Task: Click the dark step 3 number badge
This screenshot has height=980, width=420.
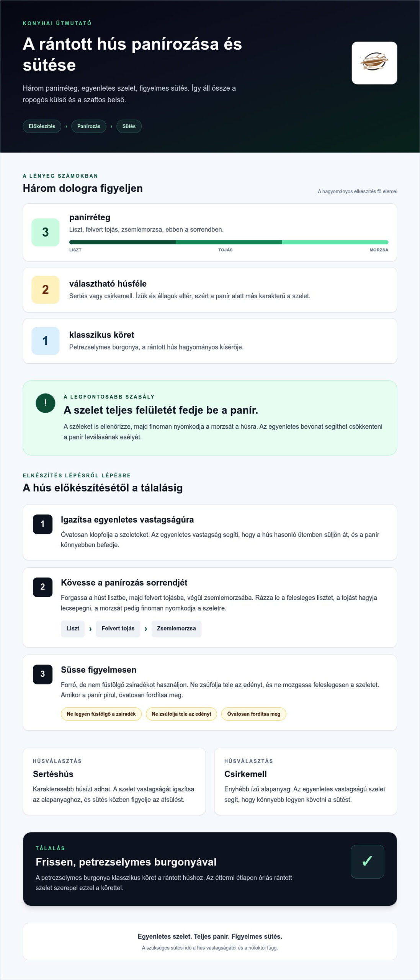Action: [42, 674]
